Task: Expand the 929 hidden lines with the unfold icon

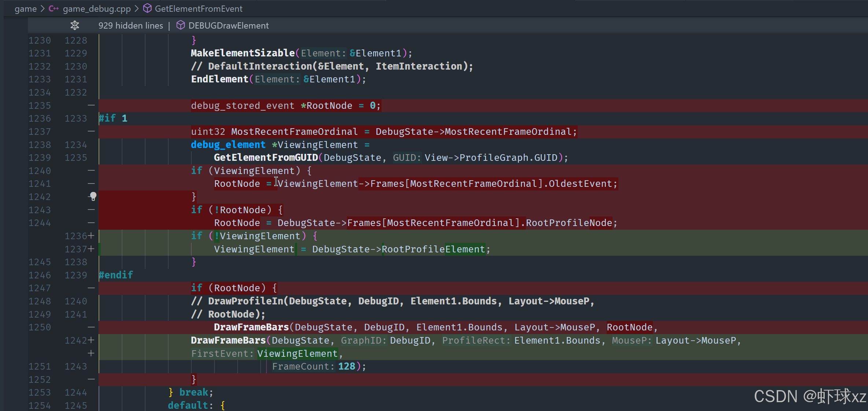Action: tap(75, 25)
